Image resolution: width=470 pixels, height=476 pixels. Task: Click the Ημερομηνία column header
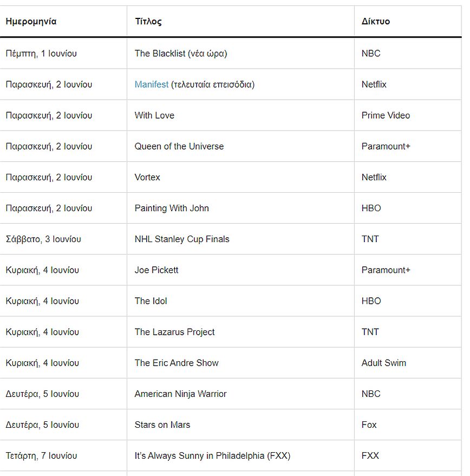(x=31, y=22)
